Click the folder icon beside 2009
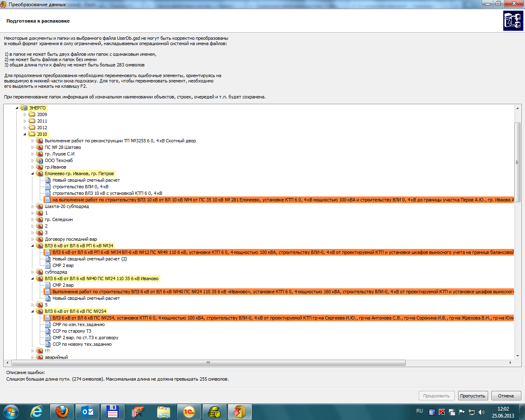Viewport: 525px width, 420px height. (x=32, y=114)
